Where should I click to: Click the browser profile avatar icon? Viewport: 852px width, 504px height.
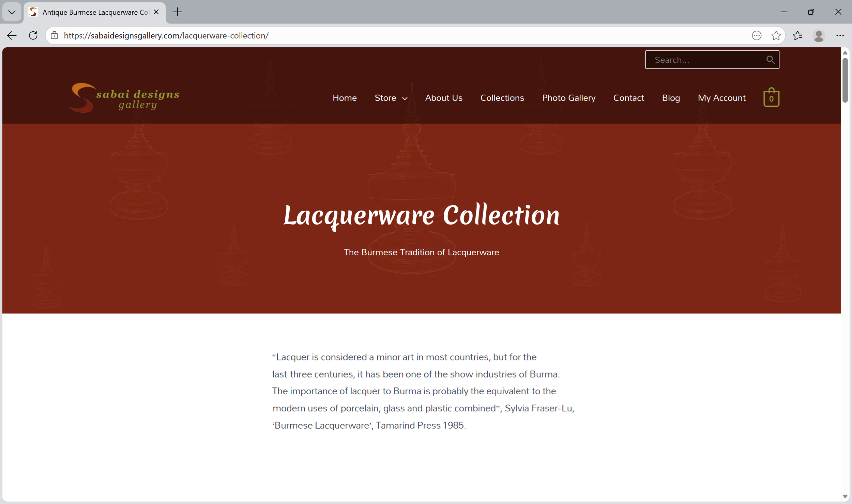point(819,35)
